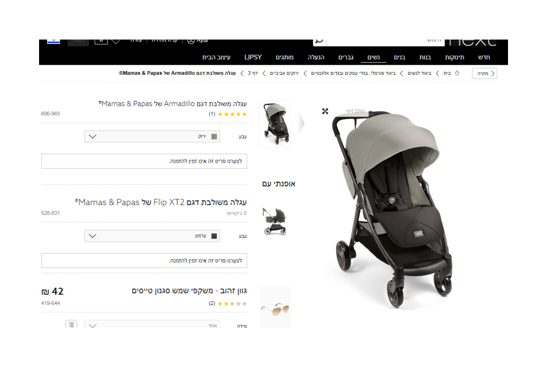Viewport: 555px width, 392px height.
Task: Select the Armadillo stroller thumbnail
Action: tap(275, 124)
